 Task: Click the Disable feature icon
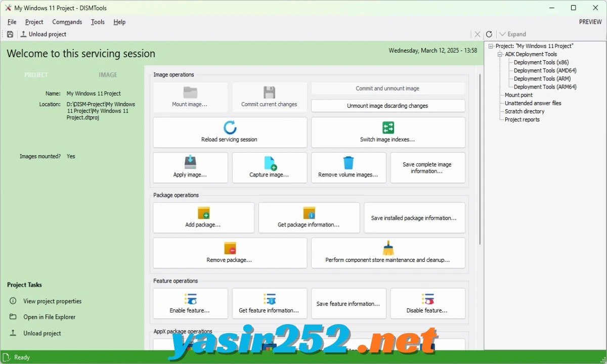[x=427, y=299]
